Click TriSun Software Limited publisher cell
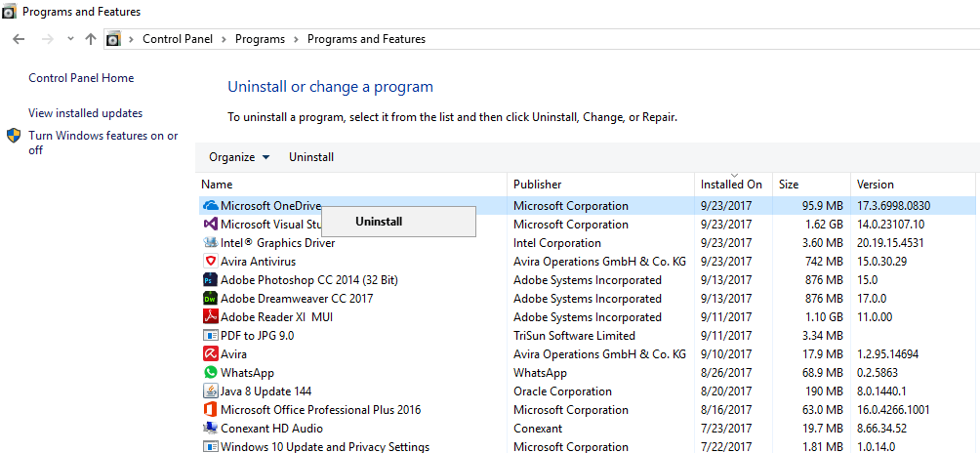Screen dimensions: 980x453 coord(574,336)
